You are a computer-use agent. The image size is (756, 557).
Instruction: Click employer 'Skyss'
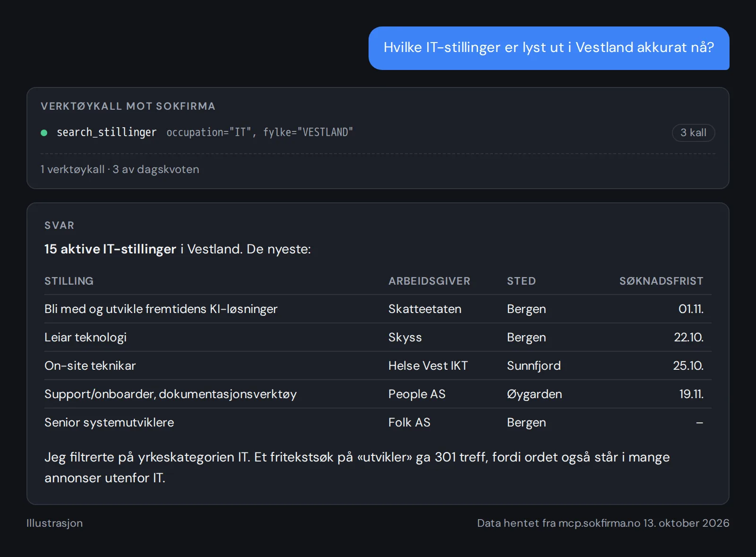[x=405, y=338]
